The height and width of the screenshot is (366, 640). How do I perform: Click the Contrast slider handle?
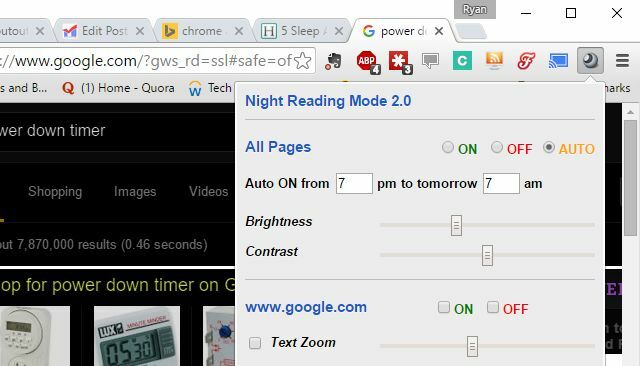487,255
